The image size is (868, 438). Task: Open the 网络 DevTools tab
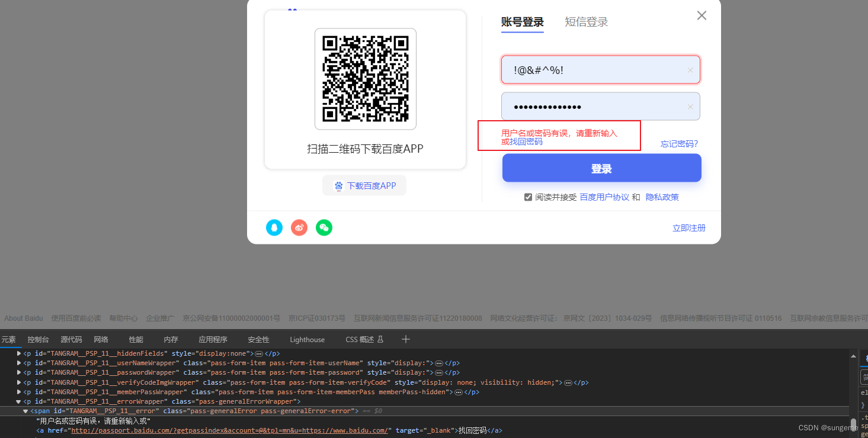point(101,339)
